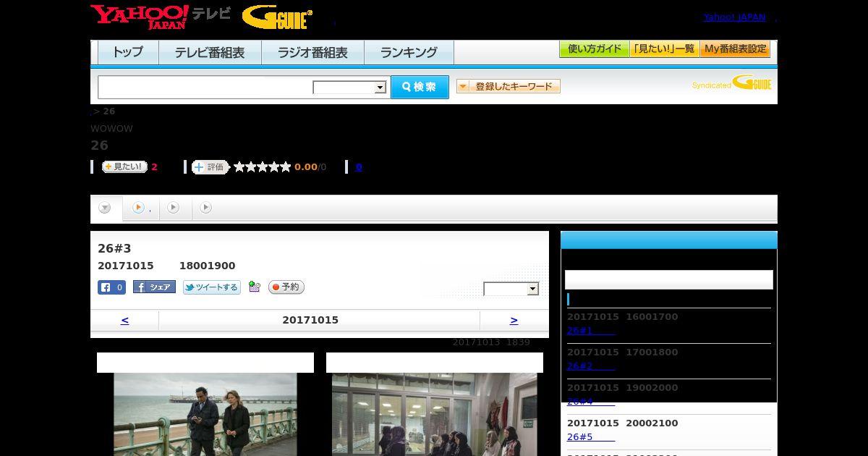Click the Facebook like count button
Image resolution: width=868 pixels, height=456 pixels.
click(111, 287)
